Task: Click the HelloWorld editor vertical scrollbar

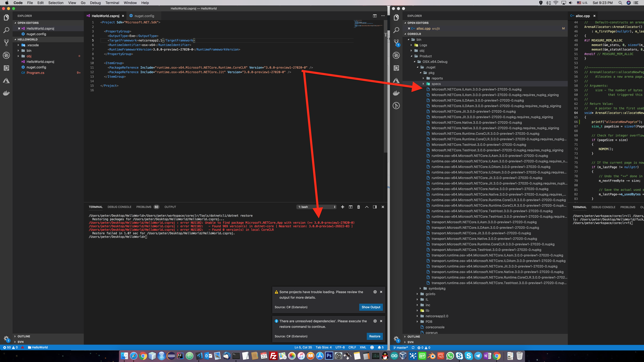Action: point(386,86)
